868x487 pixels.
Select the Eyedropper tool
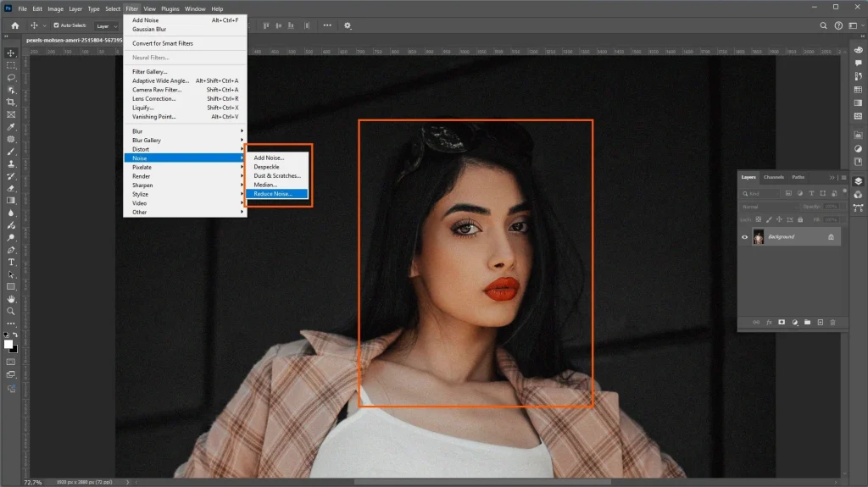pos(11,127)
